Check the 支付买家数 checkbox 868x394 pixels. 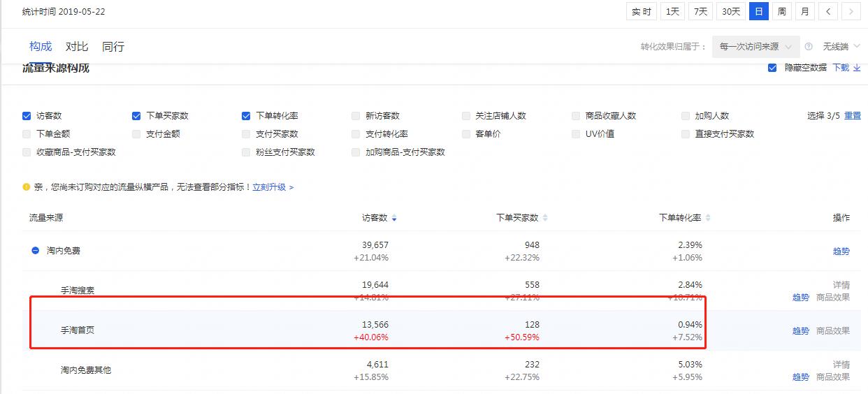[x=246, y=134]
